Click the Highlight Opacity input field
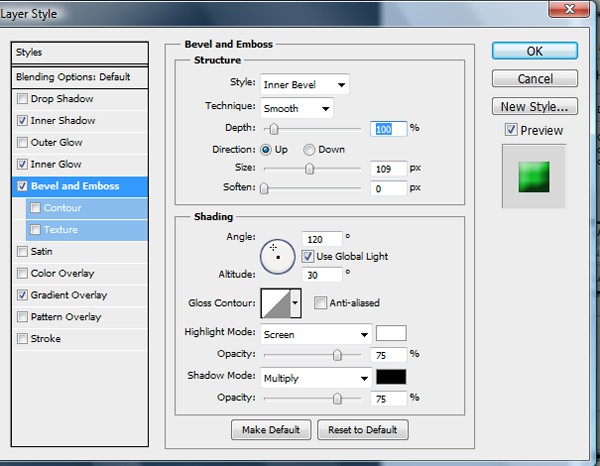Screen dimensions: 600x466 pos(388,355)
